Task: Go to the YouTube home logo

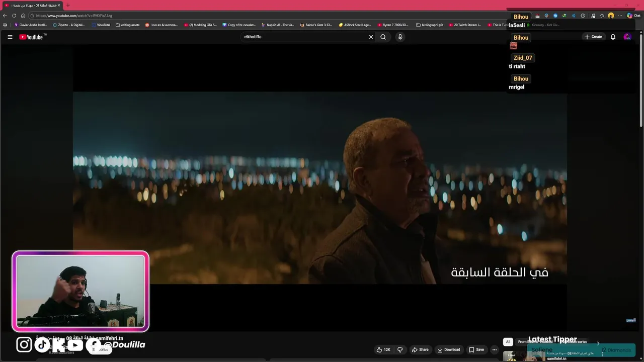Action: click(32, 37)
